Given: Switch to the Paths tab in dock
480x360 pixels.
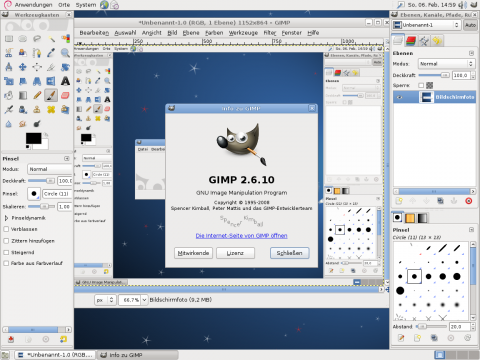Looking at the screenshot, I should (x=424, y=41).
